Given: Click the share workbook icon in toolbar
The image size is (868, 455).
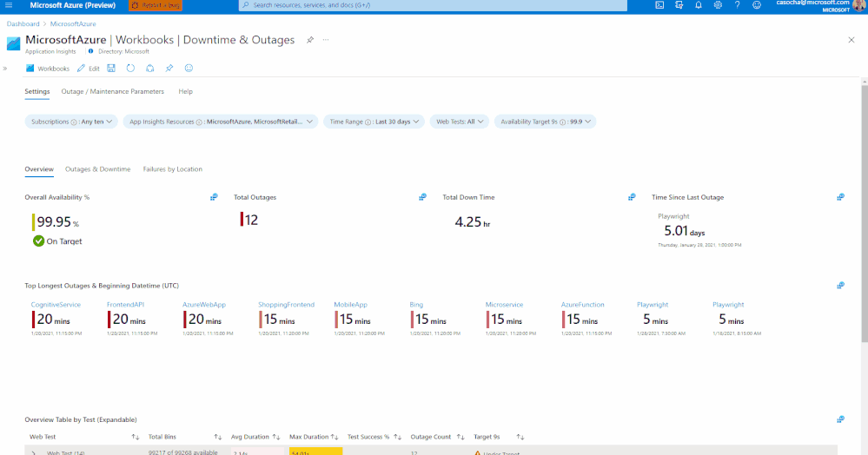Looking at the screenshot, I should [x=150, y=68].
